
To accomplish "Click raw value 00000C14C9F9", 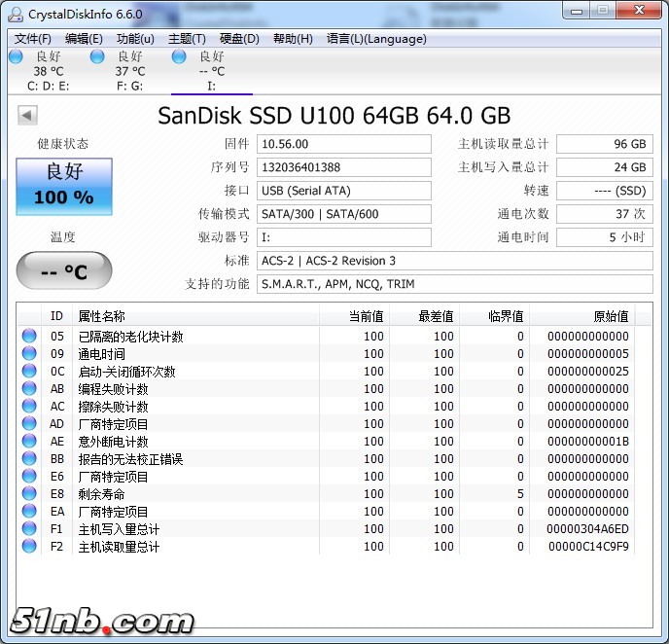I will (x=588, y=546).
